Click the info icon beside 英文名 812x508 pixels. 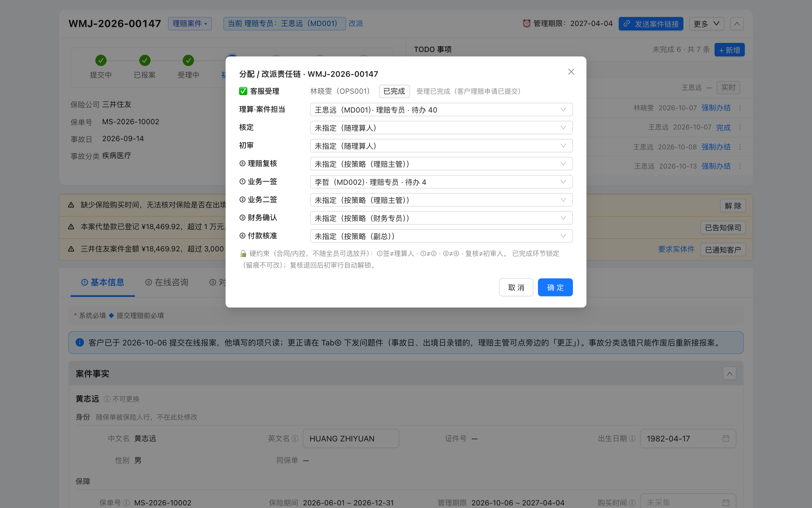(x=295, y=438)
